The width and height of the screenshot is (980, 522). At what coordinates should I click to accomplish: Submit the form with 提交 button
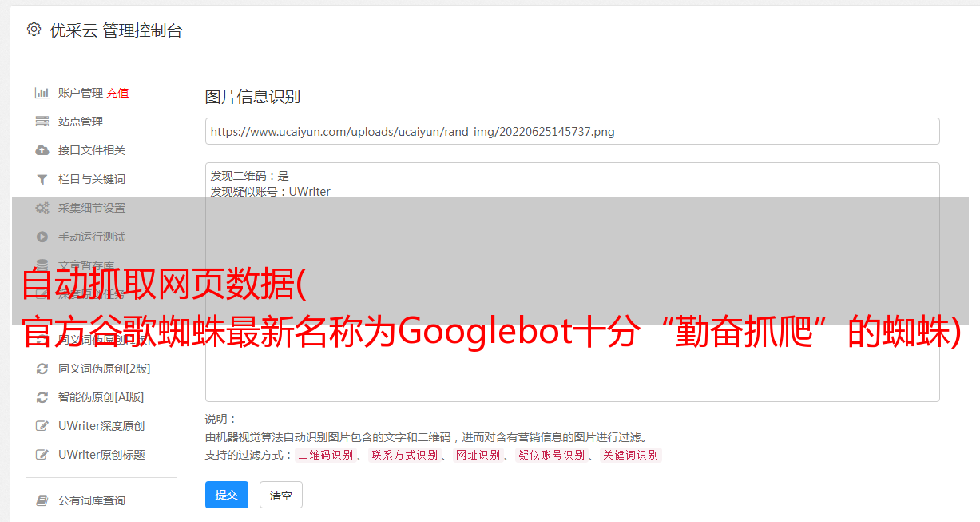click(x=227, y=495)
